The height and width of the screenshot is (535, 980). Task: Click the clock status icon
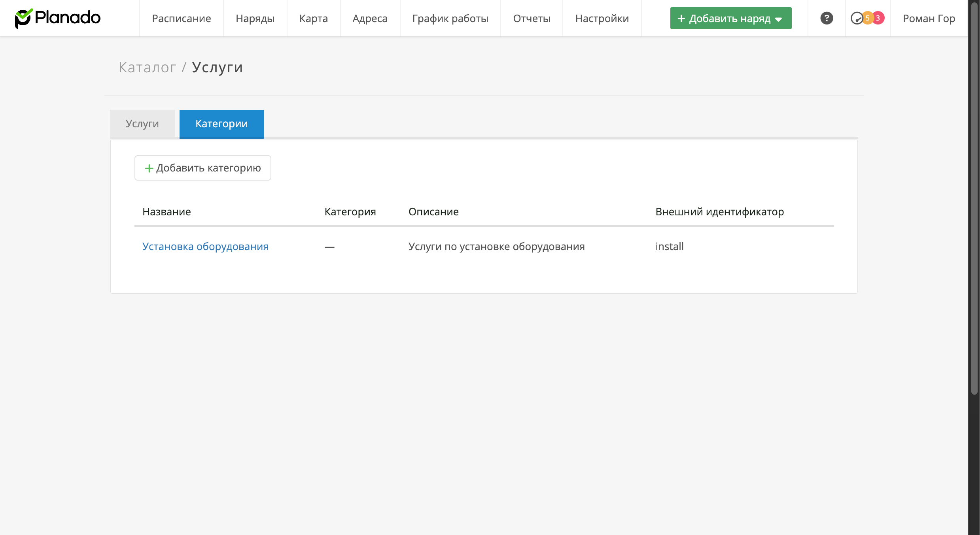(856, 18)
